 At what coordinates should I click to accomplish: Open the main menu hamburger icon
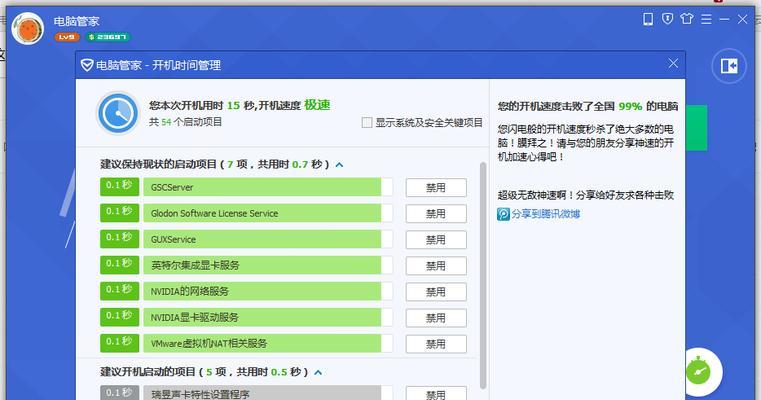[x=706, y=19]
